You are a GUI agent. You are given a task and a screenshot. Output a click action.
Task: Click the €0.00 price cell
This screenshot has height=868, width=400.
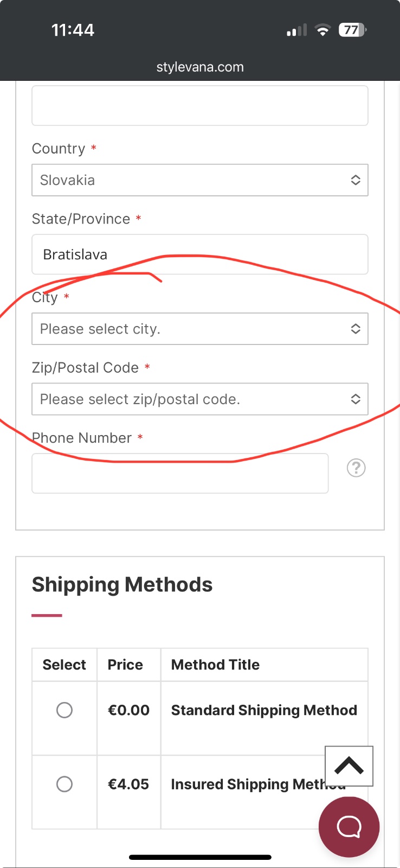128,710
